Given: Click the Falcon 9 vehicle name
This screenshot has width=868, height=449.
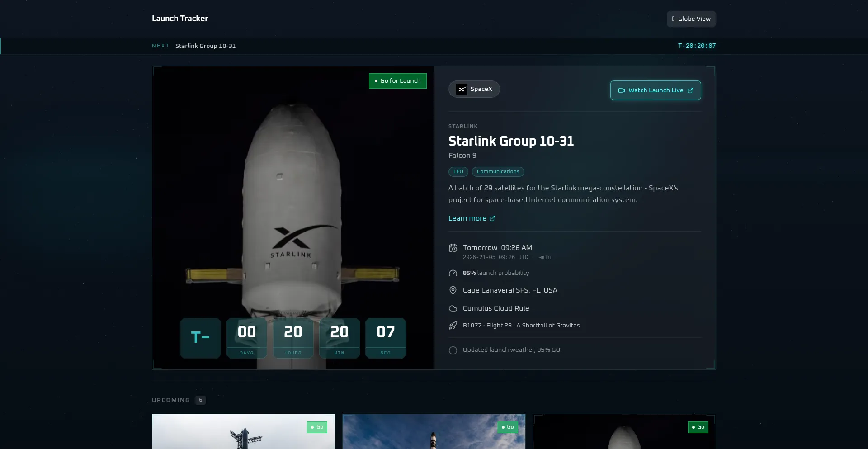Looking at the screenshot, I should pyautogui.click(x=462, y=156).
